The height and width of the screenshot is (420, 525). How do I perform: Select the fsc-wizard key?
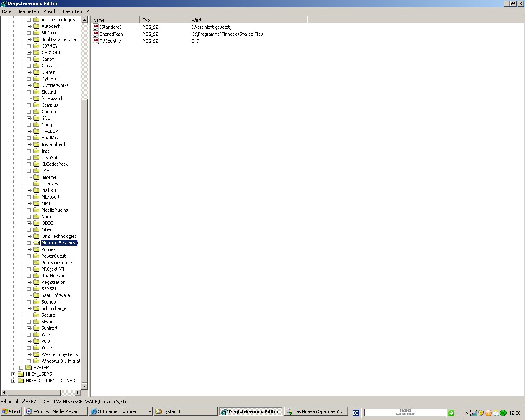point(52,98)
